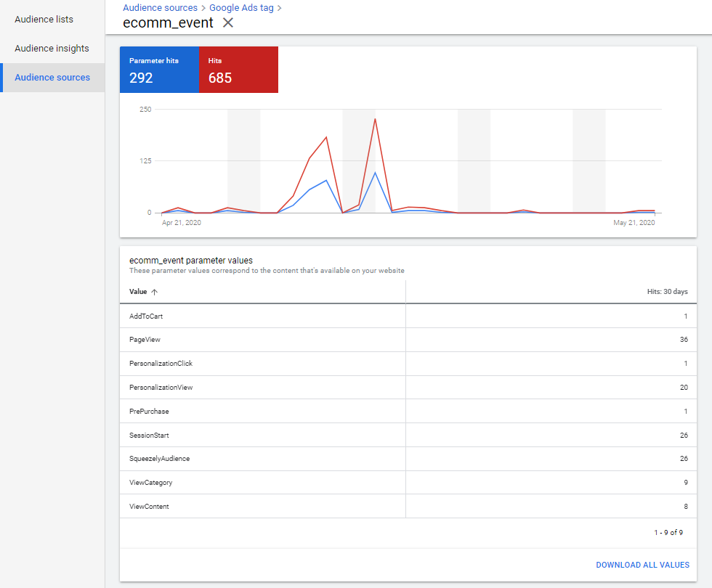This screenshot has height=588, width=712.
Task: Click the 1 - 9 of 9 pagination text
Action: [668, 533]
